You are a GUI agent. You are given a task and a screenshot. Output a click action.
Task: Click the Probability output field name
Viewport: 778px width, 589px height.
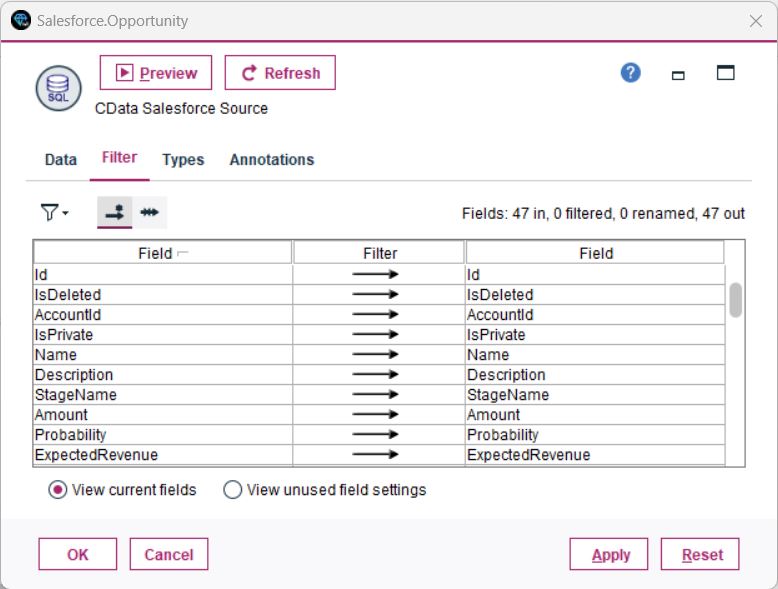(503, 435)
